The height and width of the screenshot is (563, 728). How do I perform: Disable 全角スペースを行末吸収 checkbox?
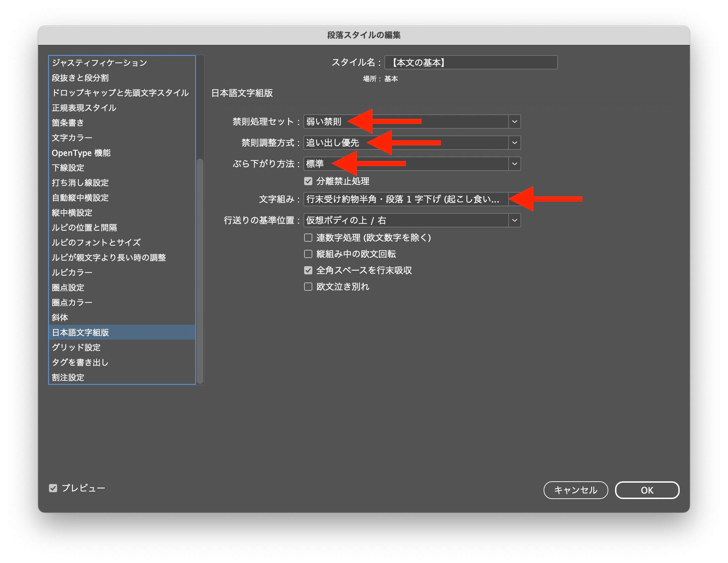(308, 270)
